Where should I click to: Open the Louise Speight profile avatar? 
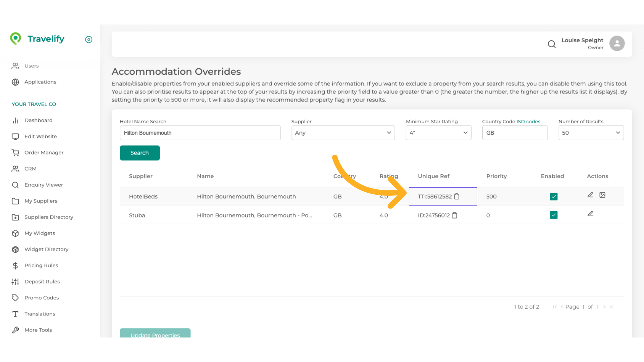[x=617, y=44]
